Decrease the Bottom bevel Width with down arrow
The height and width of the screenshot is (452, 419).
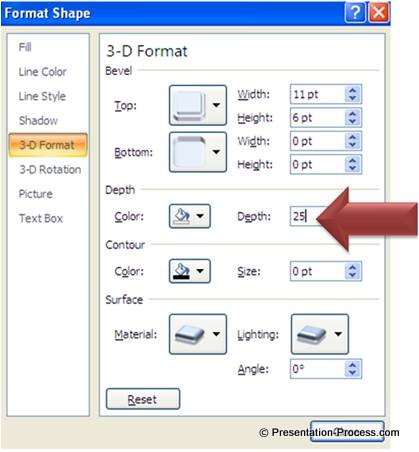point(353,145)
